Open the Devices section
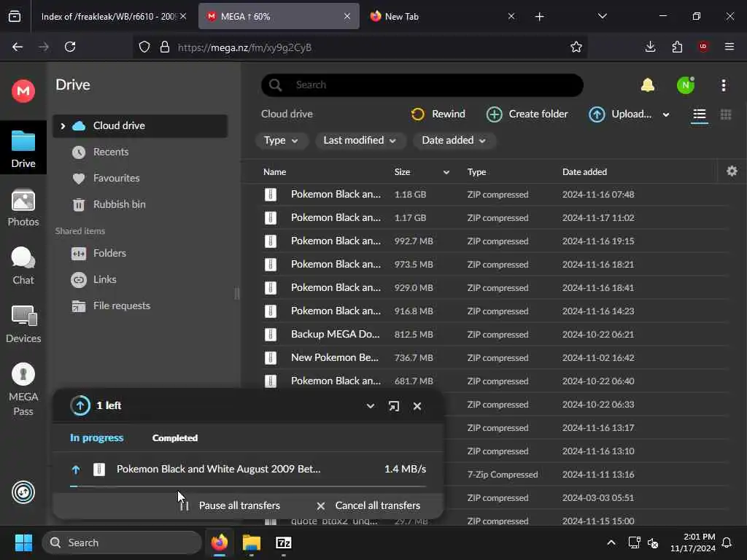The image size is (747, 560). click(x=23, y=324)
